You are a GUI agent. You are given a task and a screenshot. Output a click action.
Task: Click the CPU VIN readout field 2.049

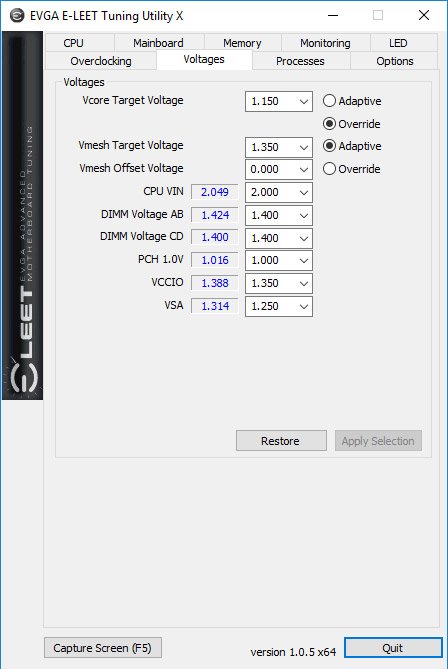(x=214, y=192)
